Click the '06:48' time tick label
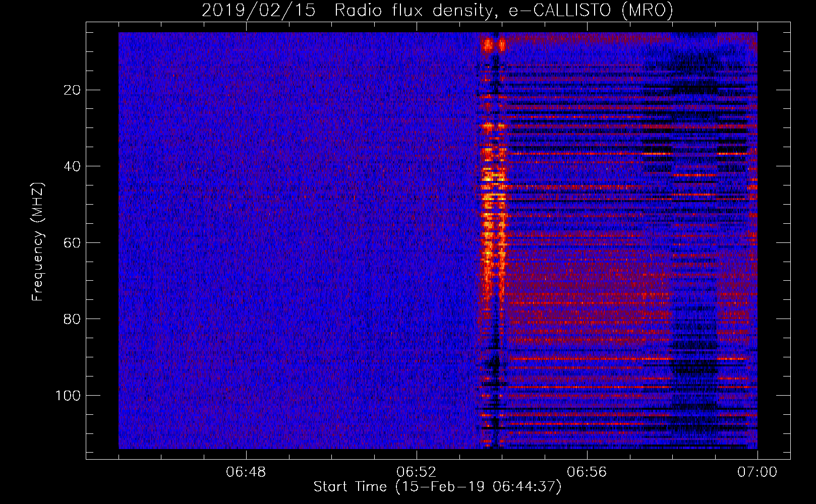This screenshot has width=816, height=504. pyautogui.click(x=246, y=472)
